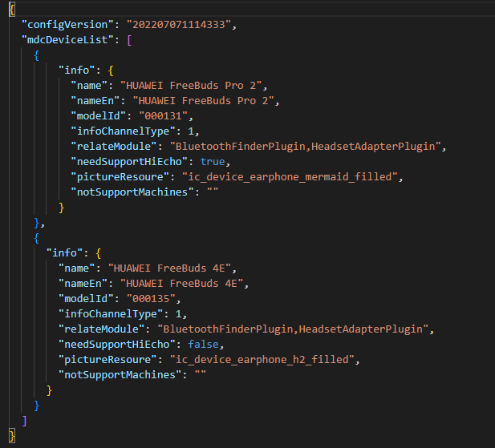Click nameEn value "HUAWEI FreeBuds Pro 2"
The height and width of the screenshot is (448, 495).
coord(203,101)
